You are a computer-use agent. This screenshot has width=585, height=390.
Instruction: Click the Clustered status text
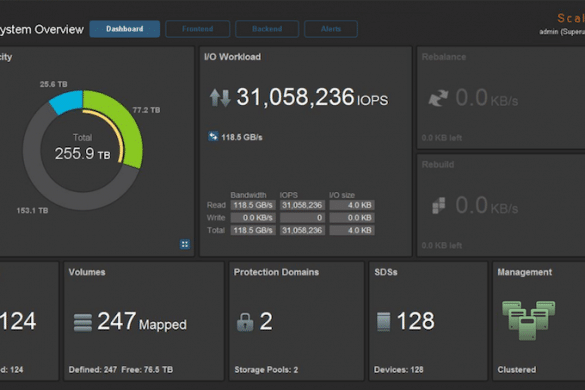(517, 370)
